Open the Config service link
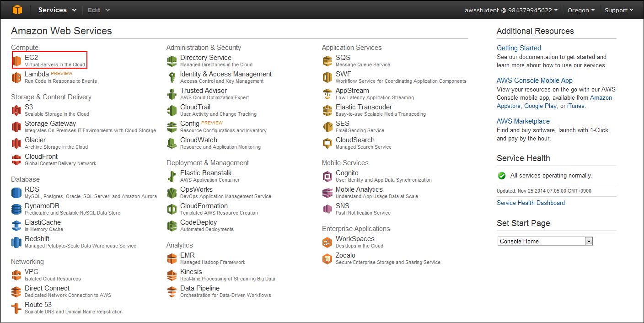 pos(190,124)
